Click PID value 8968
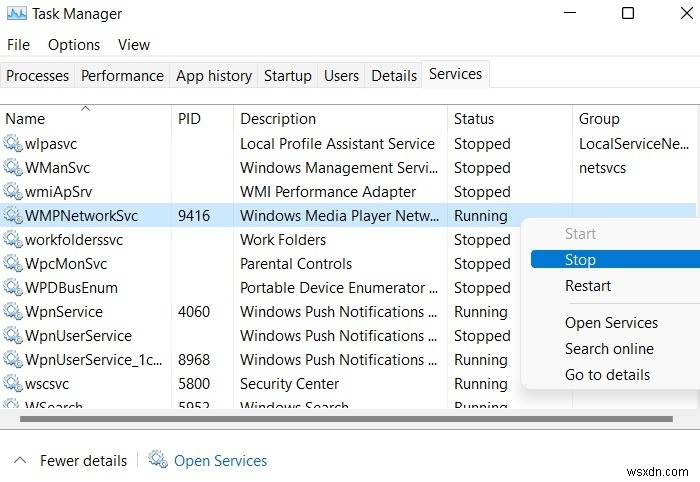Screen dimensions: 700x482 pos(194,359)
